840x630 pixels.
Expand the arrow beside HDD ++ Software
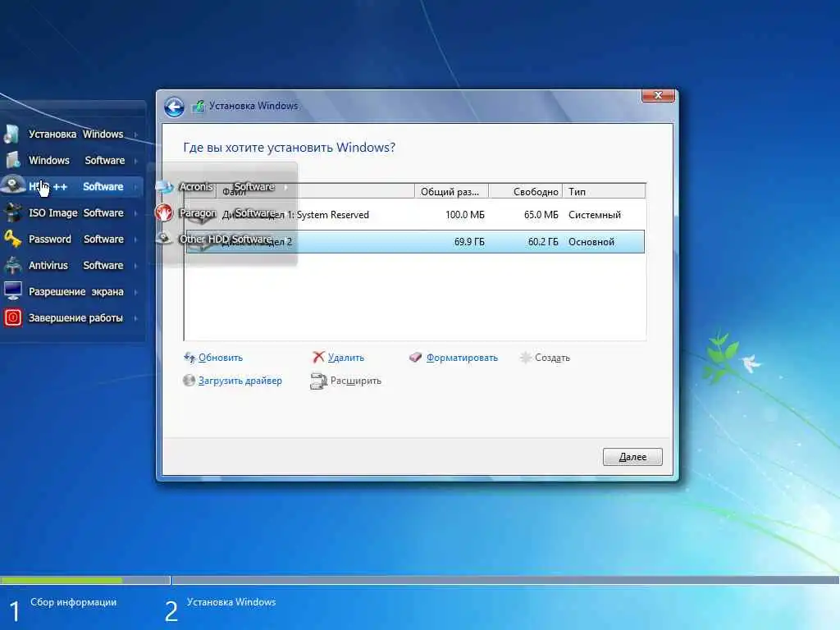pos(135,187)
